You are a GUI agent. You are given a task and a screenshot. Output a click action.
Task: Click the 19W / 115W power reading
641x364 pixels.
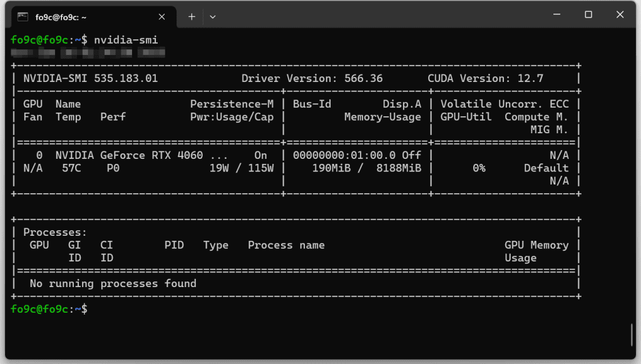[242, 168]
